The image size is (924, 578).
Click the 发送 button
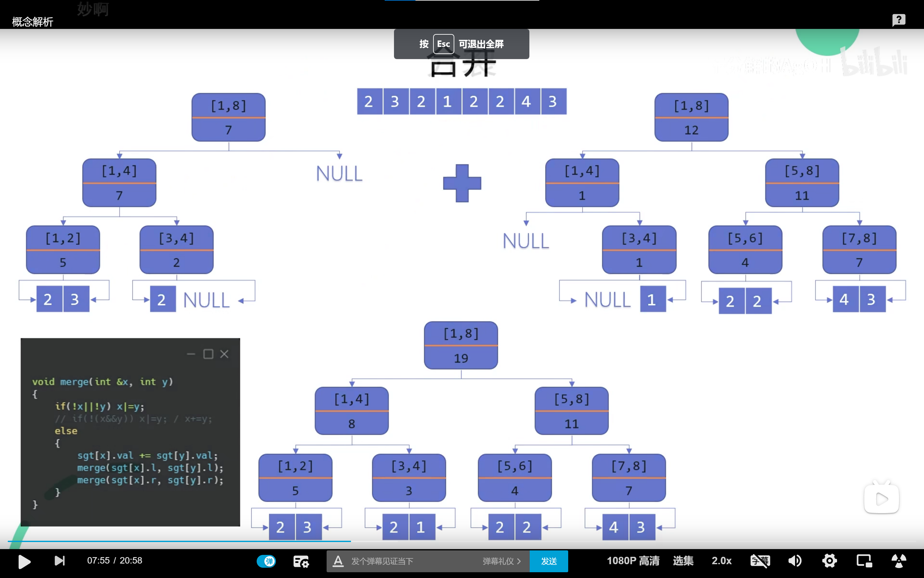pos(549,561)
